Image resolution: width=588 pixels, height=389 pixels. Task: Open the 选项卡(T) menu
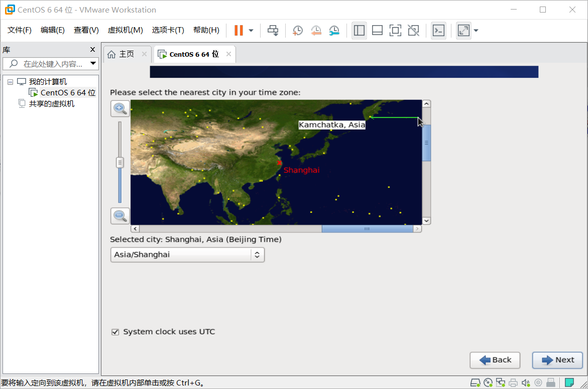tap(168, 30)
